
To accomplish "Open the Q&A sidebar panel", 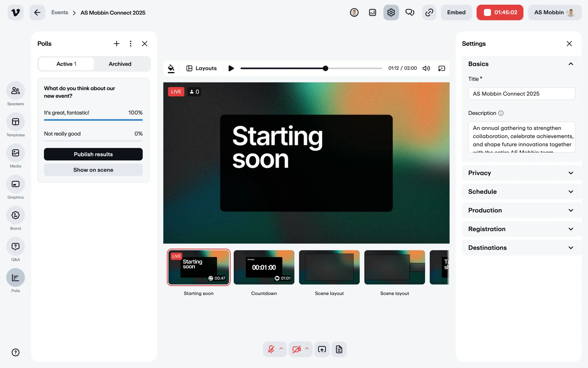I will pos(15,247).
